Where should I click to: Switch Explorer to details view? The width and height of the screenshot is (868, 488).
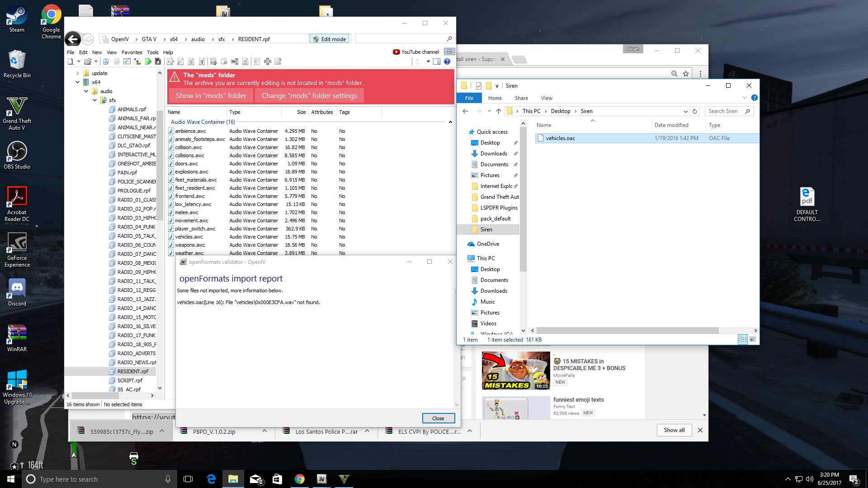click(743, 339)
